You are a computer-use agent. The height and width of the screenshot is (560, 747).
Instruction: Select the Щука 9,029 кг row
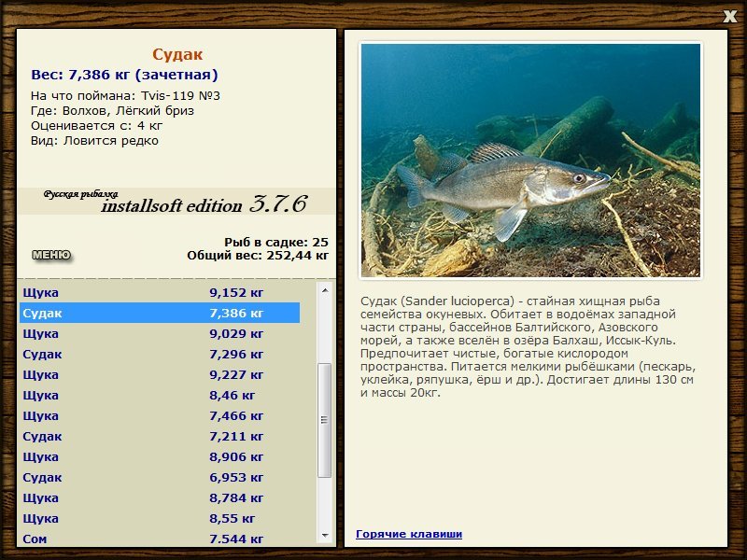[x=160, y=333]
